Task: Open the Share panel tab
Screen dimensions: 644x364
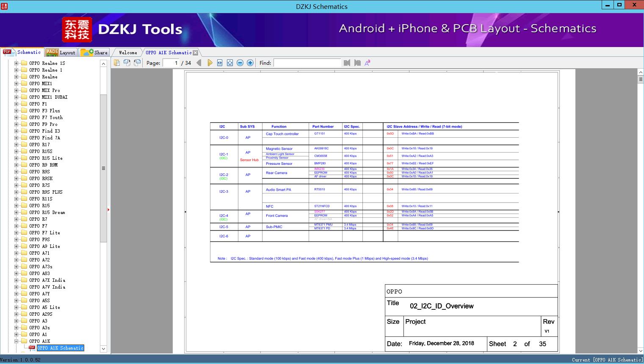Action: click(94, 53)
